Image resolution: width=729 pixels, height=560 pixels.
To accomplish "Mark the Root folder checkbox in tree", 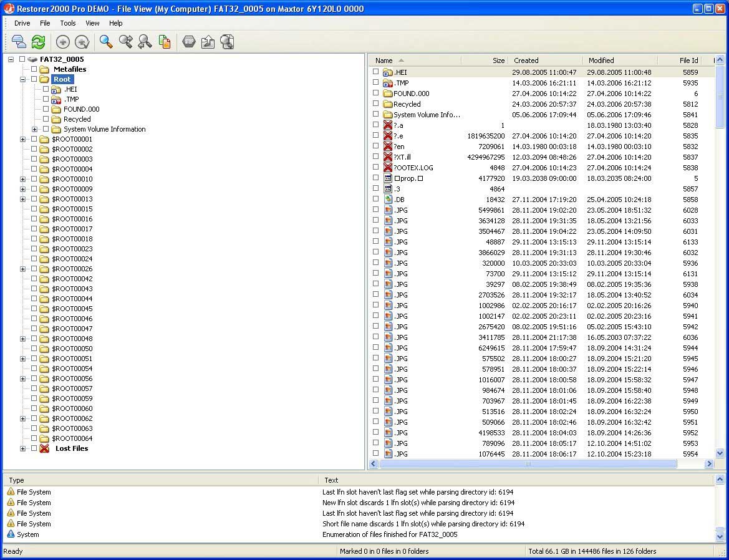I will point(34,79).
